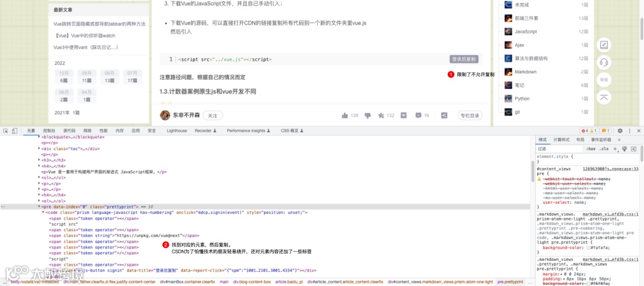Click the new style rule plus icon
644x286 pixels.
click(x=616, y=148)
